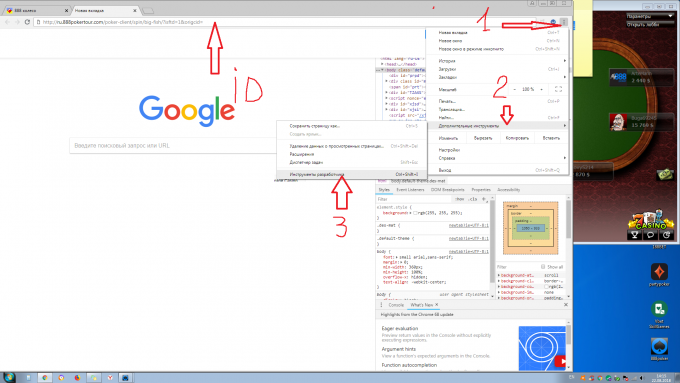The width and height of the screenshot is (680, 383).
Task: Close the What's New drawer tab
Action: pos(437,305)
